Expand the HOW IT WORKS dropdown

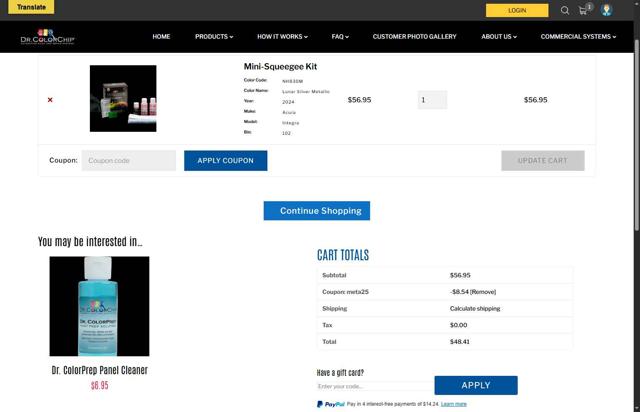tap(282, 36)
